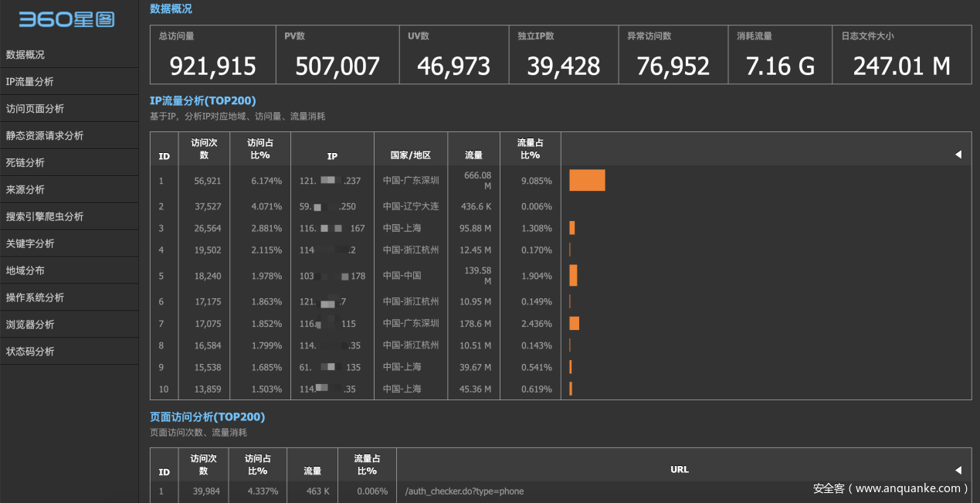Viewport: 980px width, 503px height.
Task: Navigate to 搜索引擎爬虫分析
Action: [x=45, y=217]
